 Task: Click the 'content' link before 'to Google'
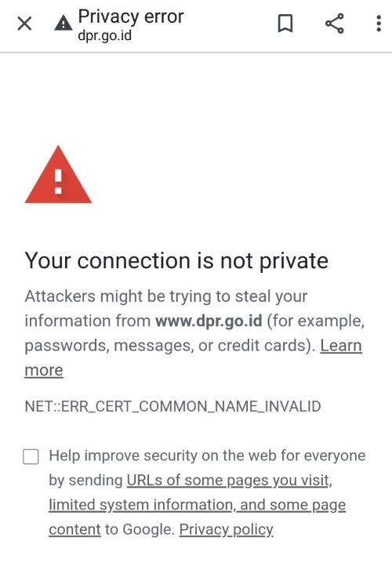click(75, 530)
